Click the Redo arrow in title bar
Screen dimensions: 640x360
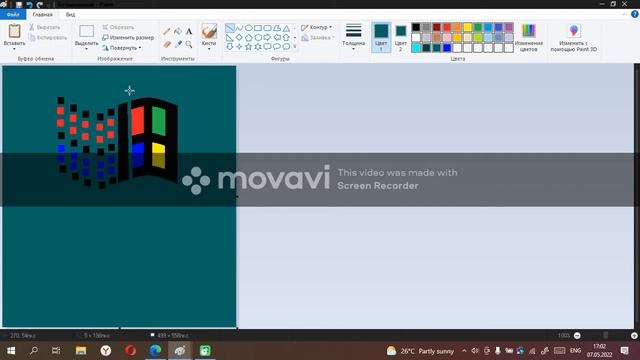pyautogui.click(x=40, y=4)
